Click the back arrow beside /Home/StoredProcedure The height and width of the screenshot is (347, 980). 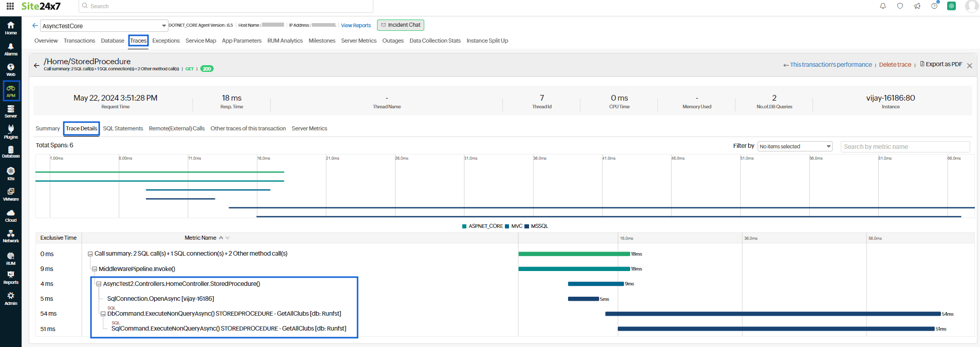tap(36, 65)
